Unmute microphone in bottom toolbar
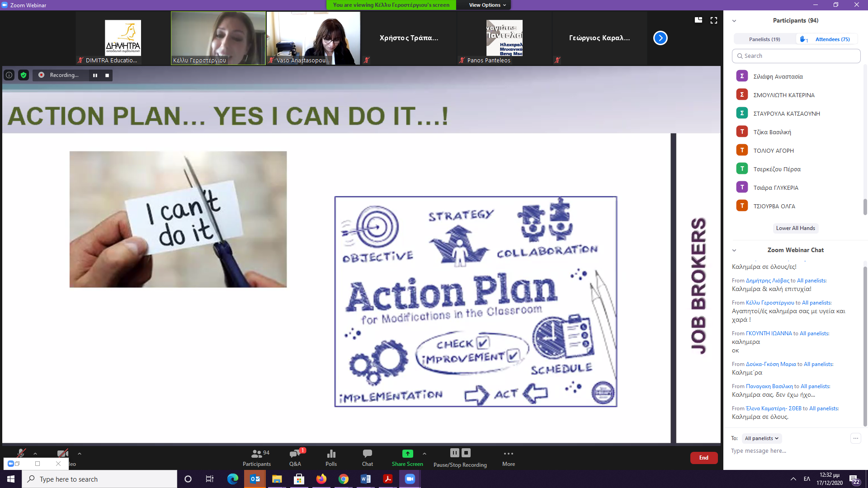Image resolution: width=868 pixels, height=488 pixels. (x=21, y=454)
